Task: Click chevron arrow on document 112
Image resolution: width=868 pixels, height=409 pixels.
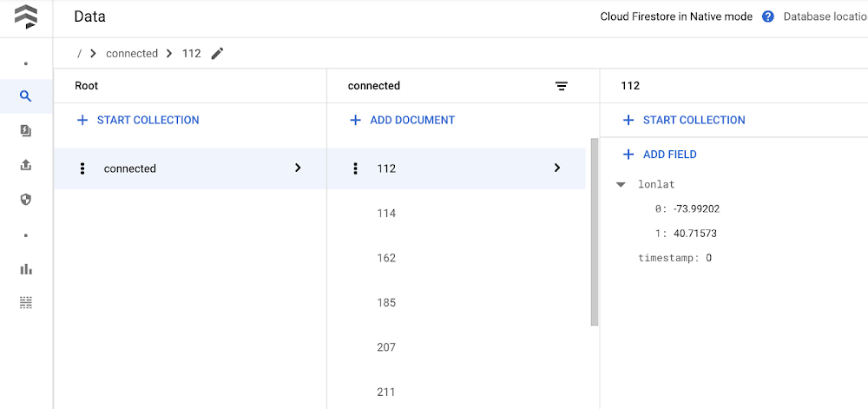Action: coord(557,168)
